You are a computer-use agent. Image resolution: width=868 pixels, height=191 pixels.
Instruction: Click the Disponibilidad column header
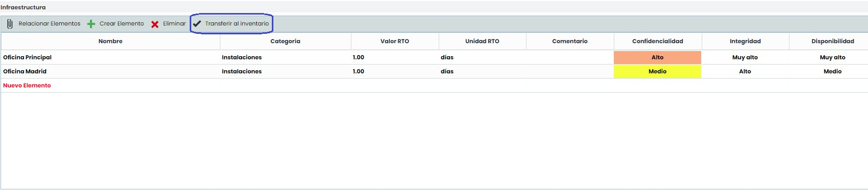tap(833, 41)
